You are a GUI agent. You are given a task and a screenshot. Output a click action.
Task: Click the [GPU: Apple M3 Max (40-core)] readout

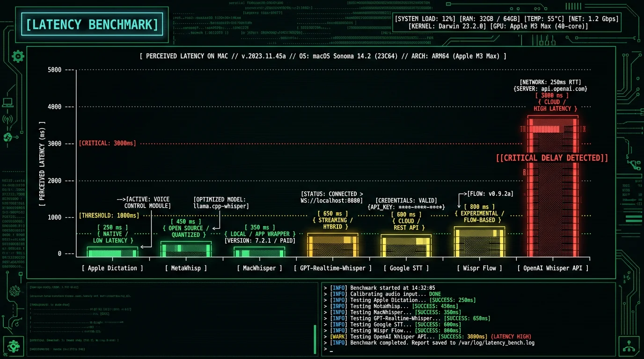pyautogui.click(x=539, y=26)
